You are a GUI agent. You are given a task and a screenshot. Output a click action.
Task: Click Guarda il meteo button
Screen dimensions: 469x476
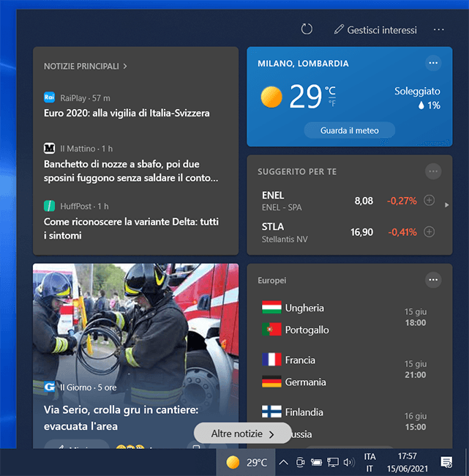click(350, 130)
